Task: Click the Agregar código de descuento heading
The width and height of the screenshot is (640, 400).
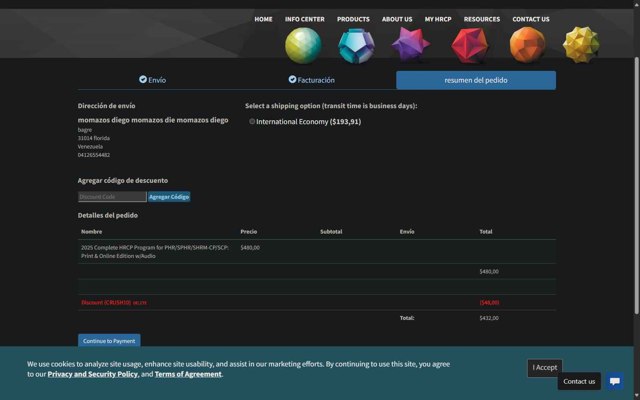Action: (123, 180)
